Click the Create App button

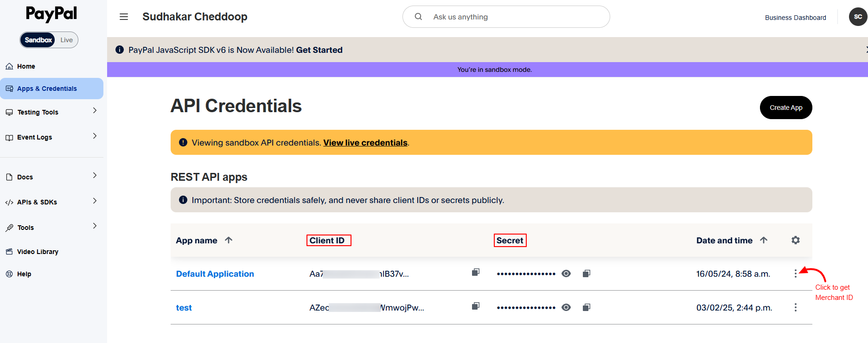785,108
